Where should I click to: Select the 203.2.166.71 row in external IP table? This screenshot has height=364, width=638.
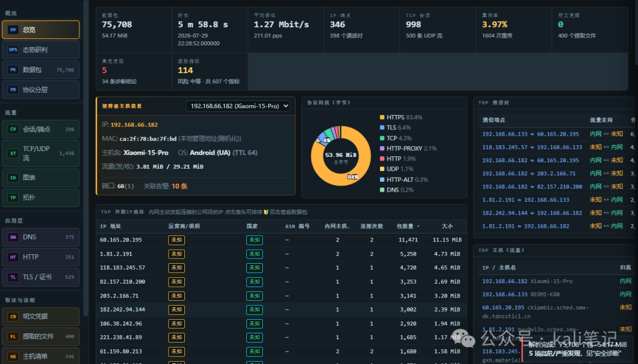(281, 296)
